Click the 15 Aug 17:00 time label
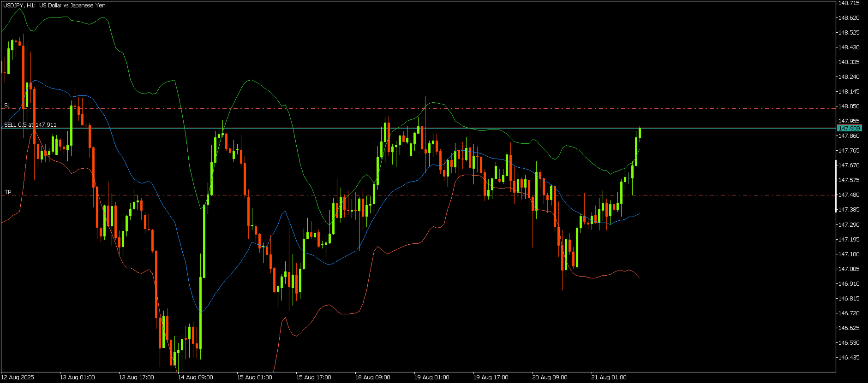Screen dimensions: 868x383 click(314, 377)
